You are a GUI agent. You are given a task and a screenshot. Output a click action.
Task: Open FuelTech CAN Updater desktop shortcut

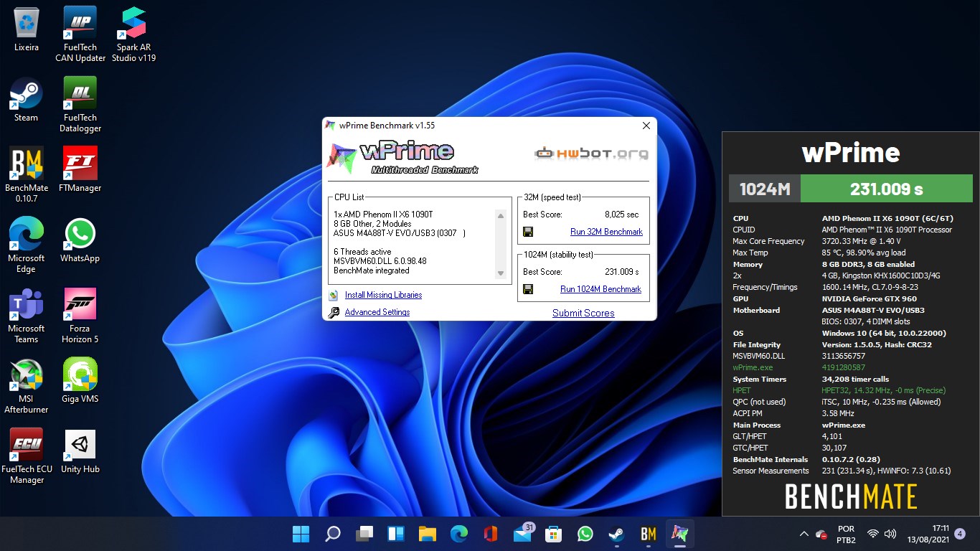[80, 34]
